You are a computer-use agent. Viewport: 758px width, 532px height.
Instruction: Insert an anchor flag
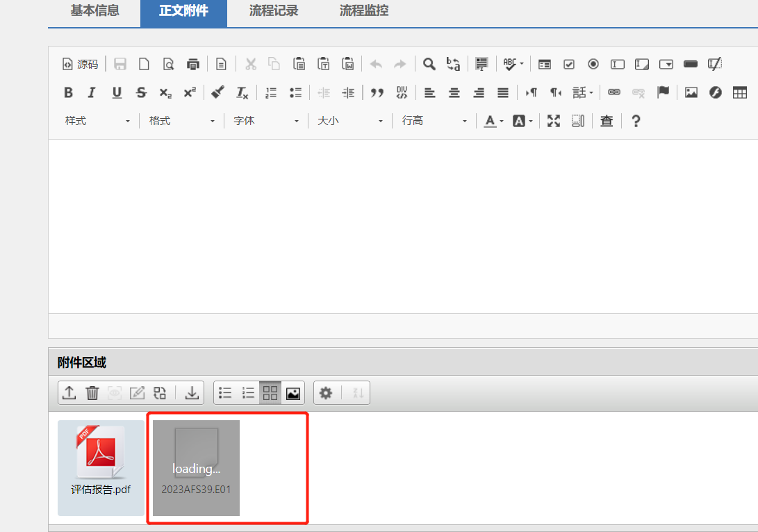tap(664, 92)
